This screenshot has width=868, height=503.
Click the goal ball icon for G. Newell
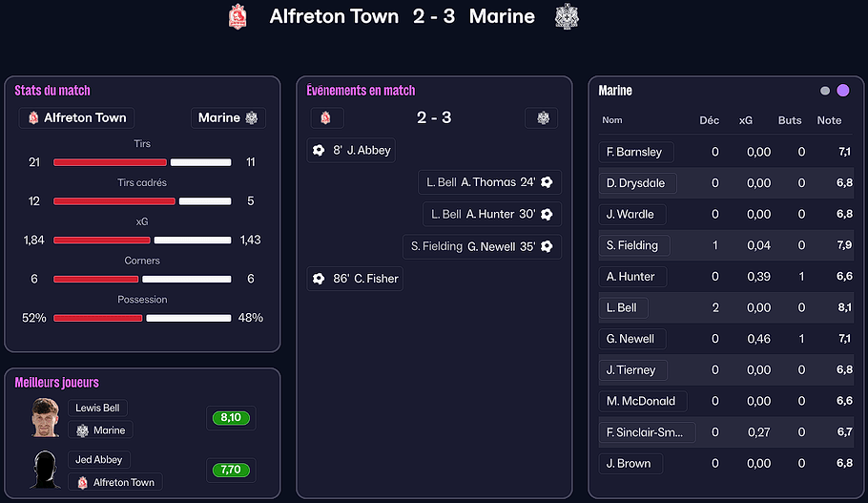coord(547,246)
